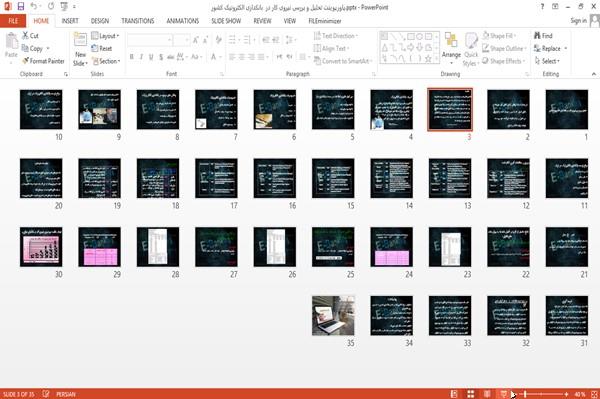Toggle Underline formatting
Screen dimensions: 600x399
point(151,57)
